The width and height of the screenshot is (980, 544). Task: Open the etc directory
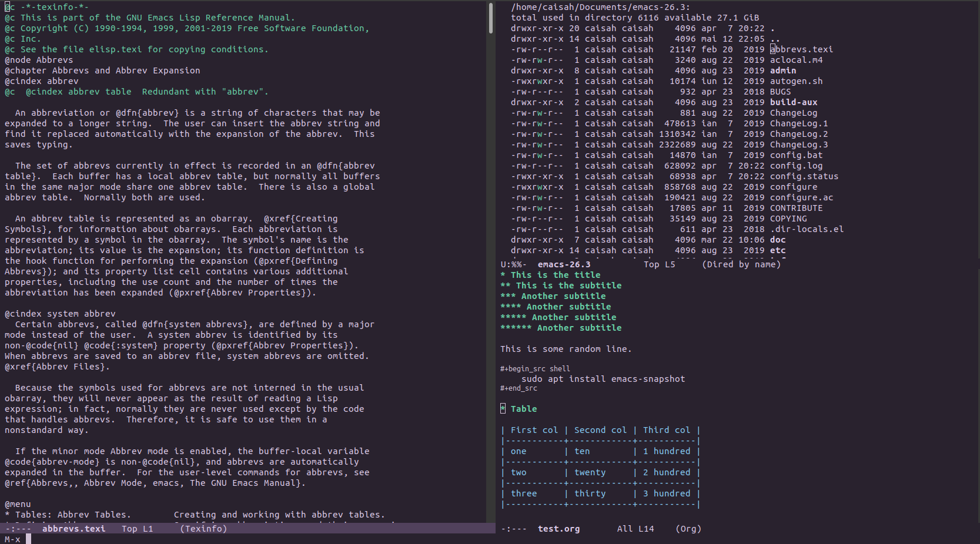click(x=778, y=250)
